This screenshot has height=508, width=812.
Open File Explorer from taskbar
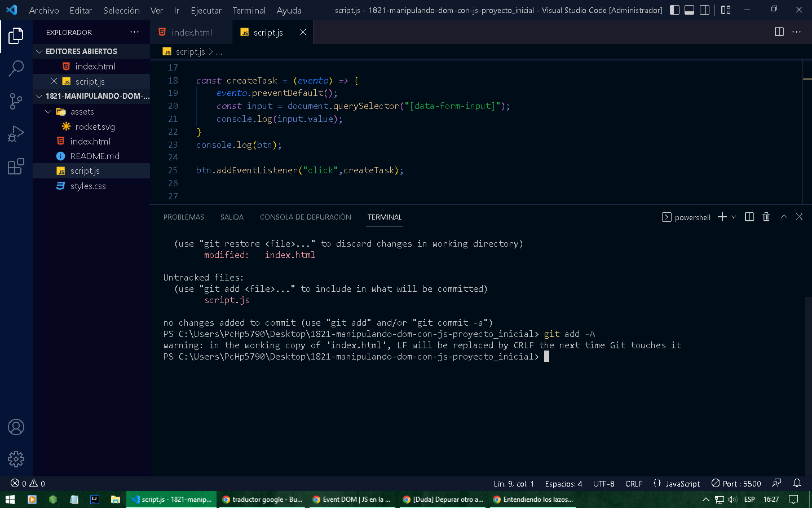click(115, 500)
